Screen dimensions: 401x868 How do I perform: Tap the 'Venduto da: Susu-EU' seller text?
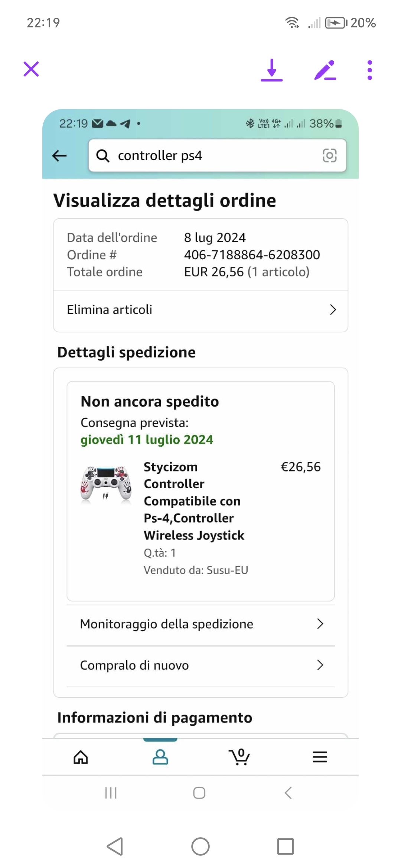pos(196,570)
